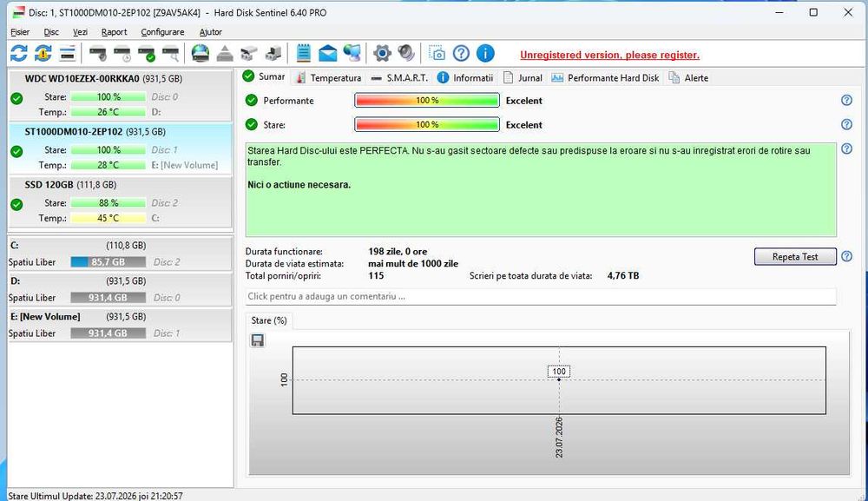This screenshot has width=868, height=501.
Task: Click the question mark help toolbar icon
Action: coord(461,54)
